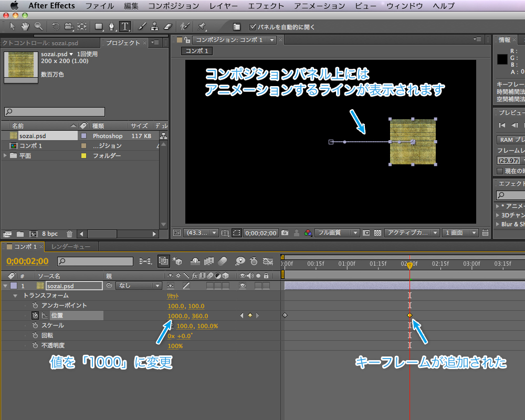Click the sozai.psd layer label color swatch

[13, 286]
